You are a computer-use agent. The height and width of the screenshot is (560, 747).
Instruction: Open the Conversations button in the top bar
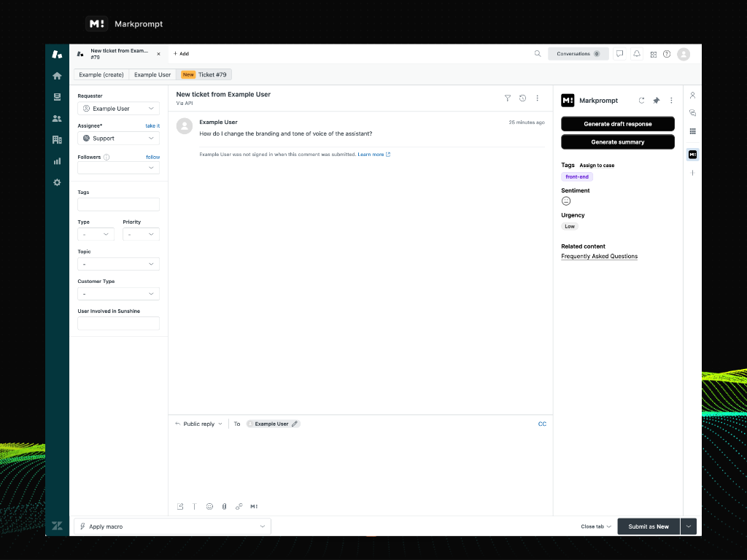click(578, 54)
